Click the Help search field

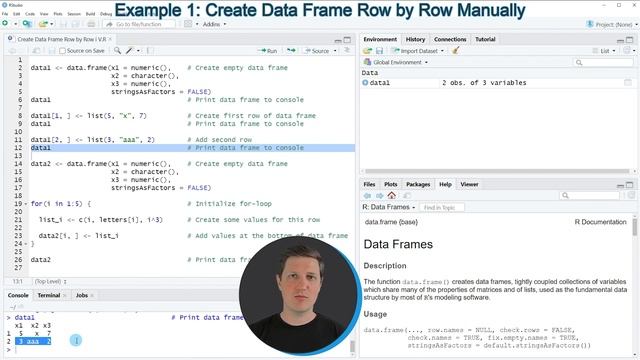tap(590, 196)
